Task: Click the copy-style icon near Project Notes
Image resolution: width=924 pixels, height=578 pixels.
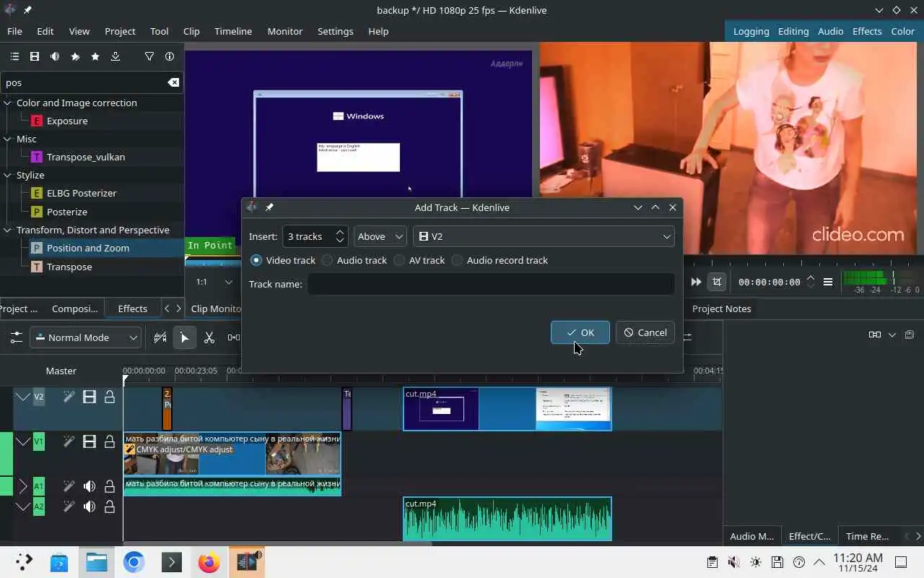Action: point(909,335)
